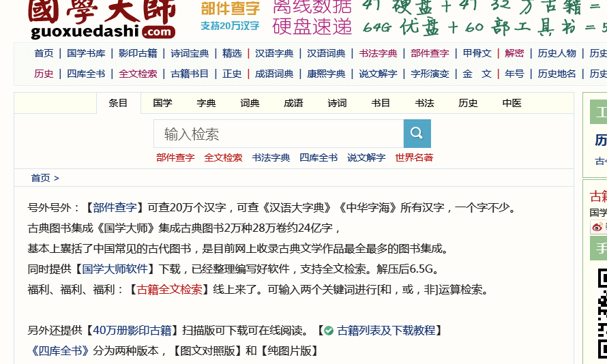Screen dimensions: 607x364
Task: Click 说文解字 link below search box
Action: [366, 157]
